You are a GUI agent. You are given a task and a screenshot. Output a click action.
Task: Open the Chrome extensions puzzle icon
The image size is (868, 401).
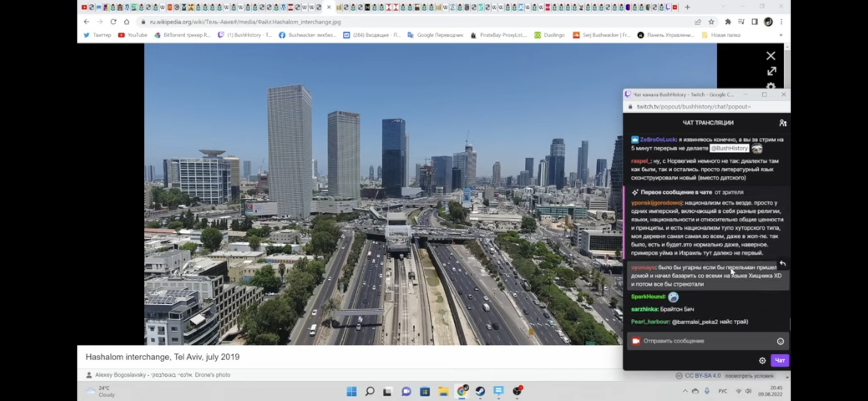pos(728,22)
